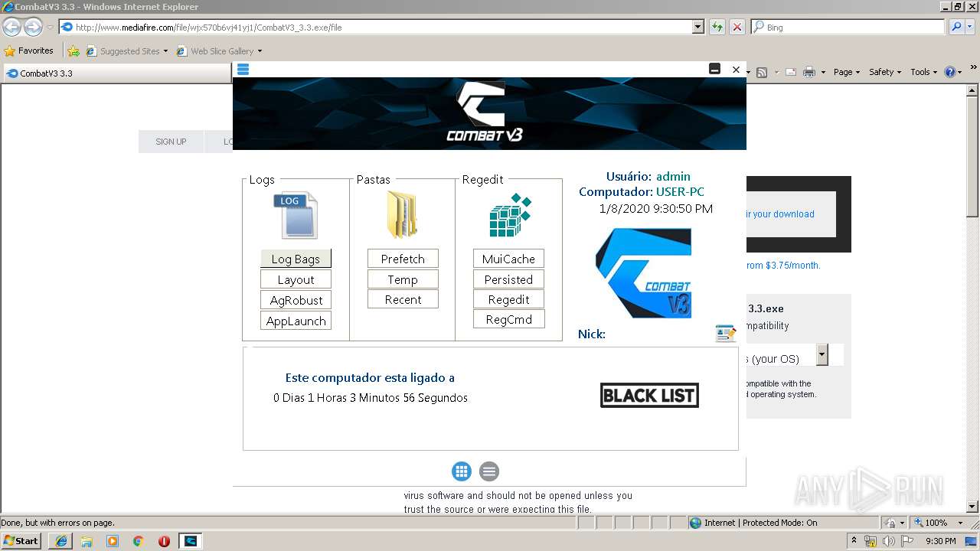Click the Windows Start button
Viewport: 980px width, 551px height.
click(x=21, y=540)
